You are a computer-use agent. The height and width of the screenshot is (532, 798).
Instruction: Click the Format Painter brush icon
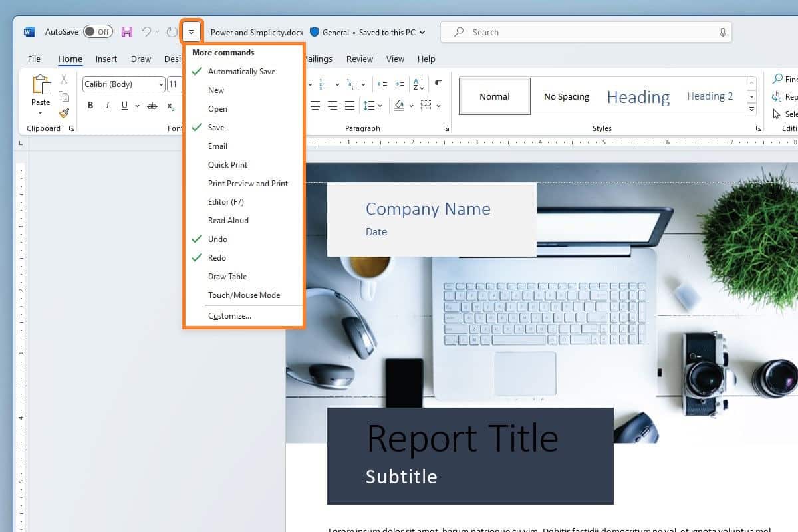pyautogui.click(x=64, y=114)
